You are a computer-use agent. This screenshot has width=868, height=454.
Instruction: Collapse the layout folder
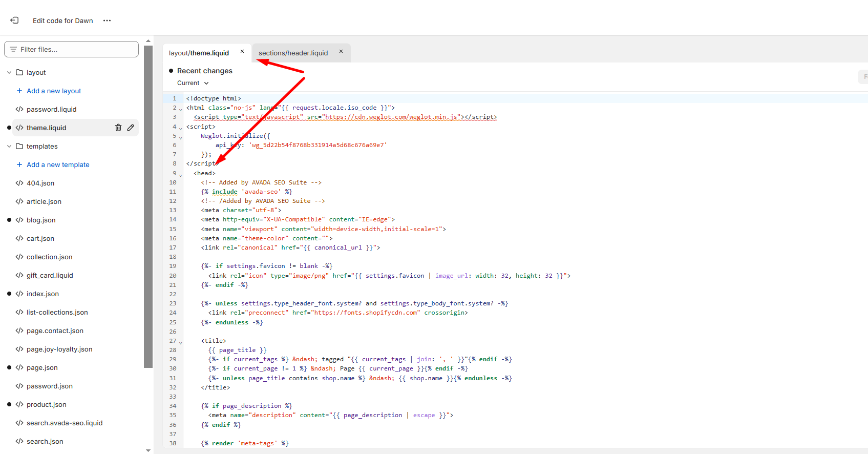[9, 72]
